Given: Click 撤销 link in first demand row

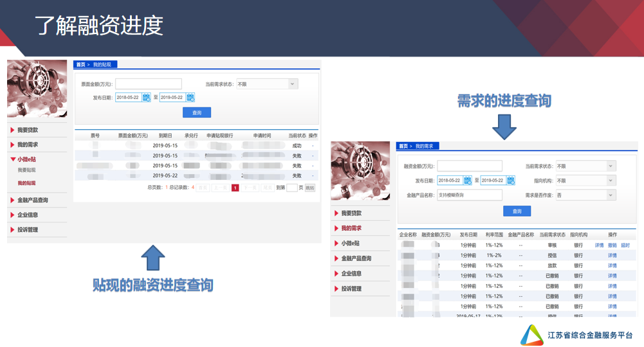Looking at the screenshot, I should pos(612,245).
